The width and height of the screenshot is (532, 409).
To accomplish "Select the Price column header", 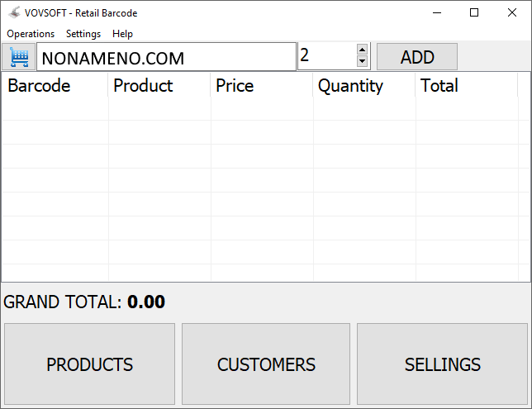I will (261, 85).
